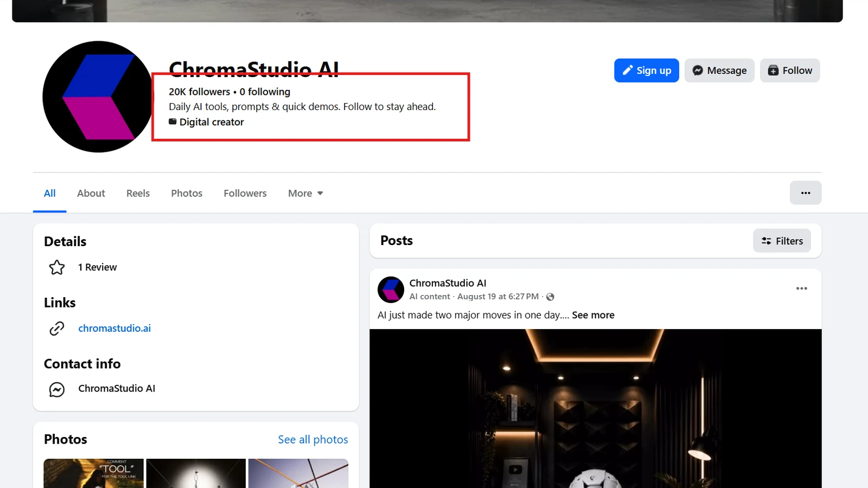Open the TOOL photo thumbnail

93,473
